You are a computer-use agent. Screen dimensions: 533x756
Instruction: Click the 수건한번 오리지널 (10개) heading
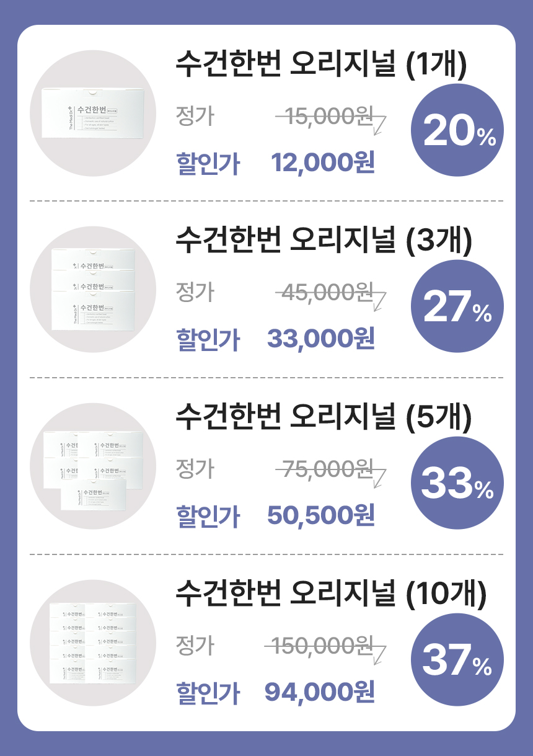[331, 594]
